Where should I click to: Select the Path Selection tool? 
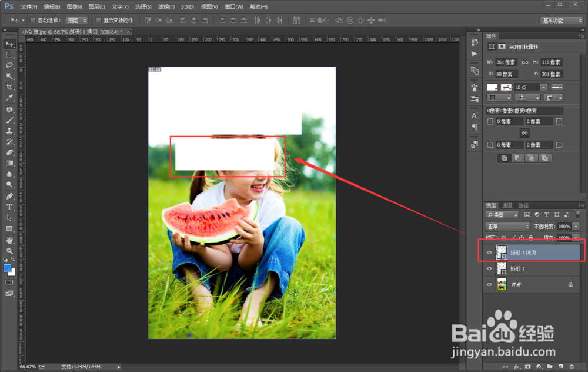pyautogui.click(x=9, y=218)
